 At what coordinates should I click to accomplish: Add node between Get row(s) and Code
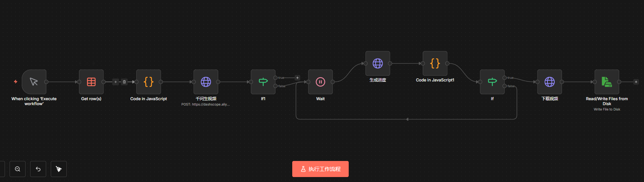[x=116, y=82]
